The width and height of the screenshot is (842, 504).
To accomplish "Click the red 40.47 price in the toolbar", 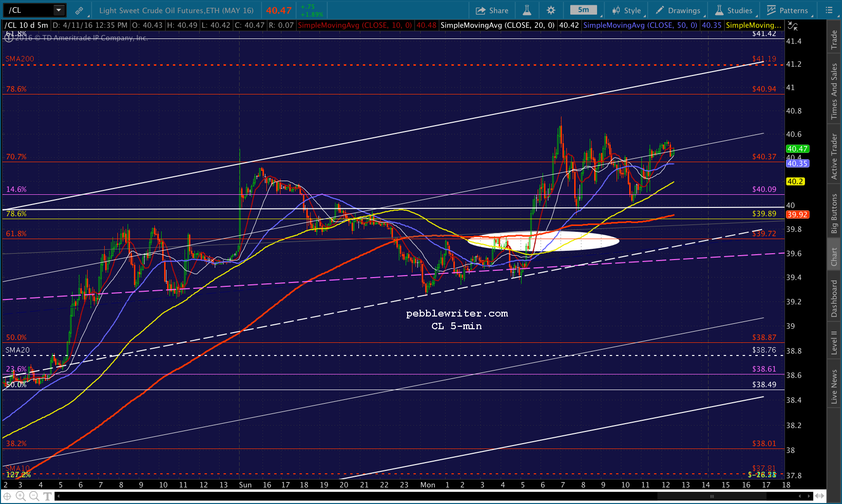I will pos(279,10).
